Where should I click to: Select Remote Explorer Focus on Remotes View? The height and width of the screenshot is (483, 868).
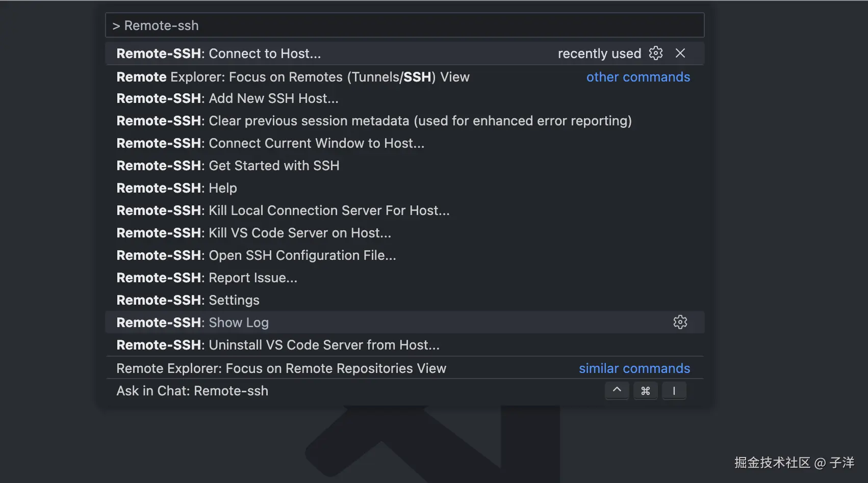[x=293, y=77]
